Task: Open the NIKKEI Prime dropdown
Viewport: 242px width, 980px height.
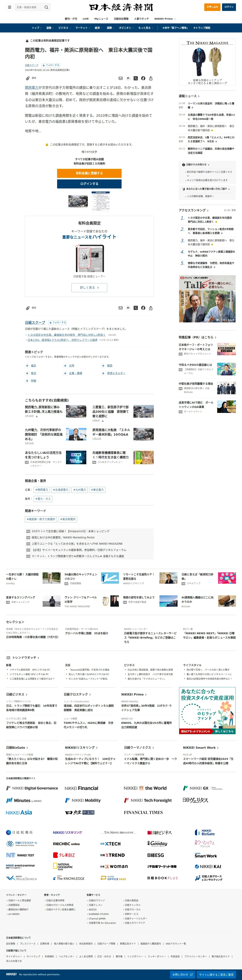Action: pos(165,19)
